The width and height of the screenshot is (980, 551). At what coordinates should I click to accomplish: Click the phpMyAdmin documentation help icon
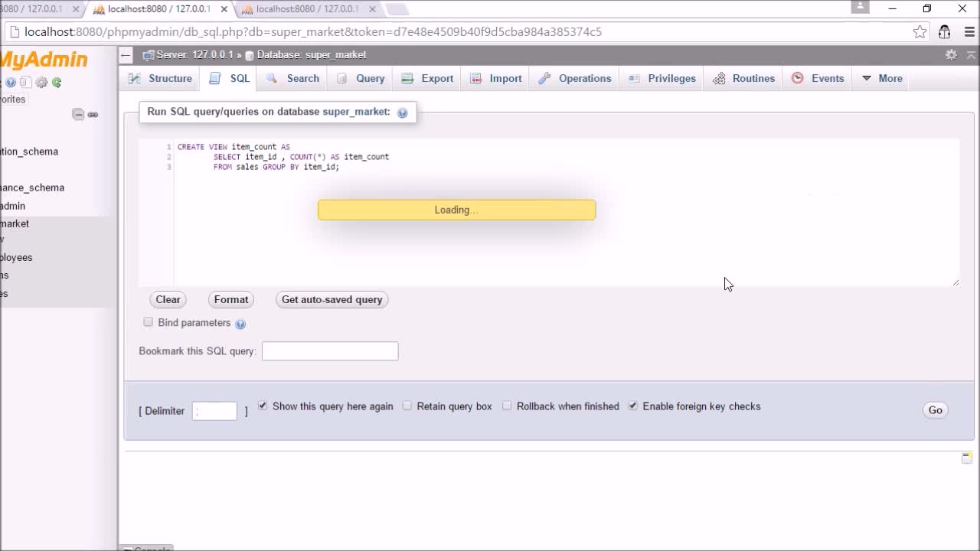pyautogui.click(x=11, y=83)
